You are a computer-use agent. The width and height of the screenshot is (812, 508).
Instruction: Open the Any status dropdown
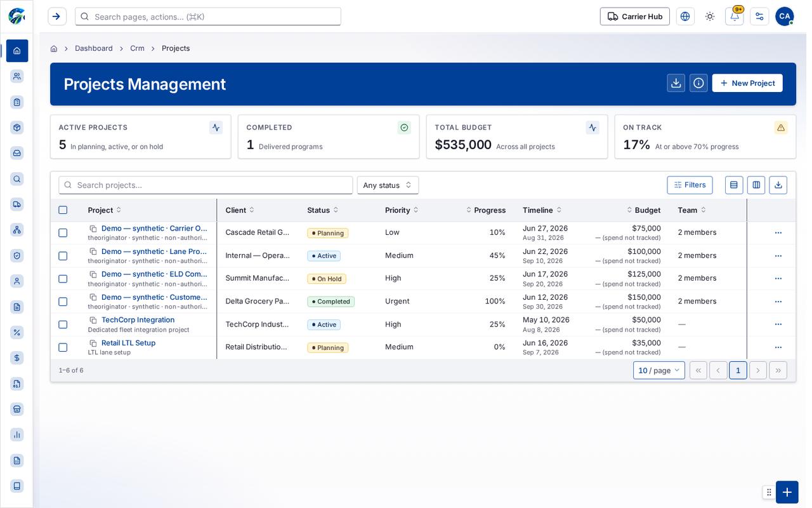point(388,185)
